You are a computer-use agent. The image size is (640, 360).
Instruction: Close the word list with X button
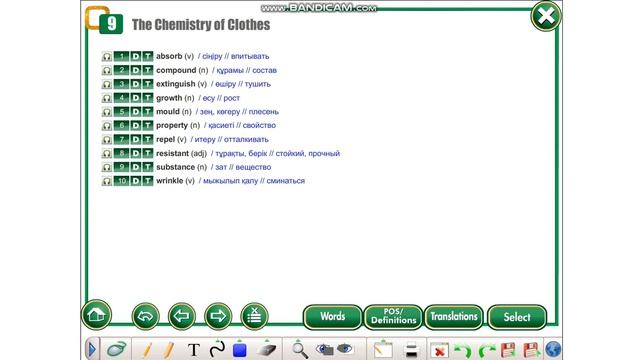(546, 16)
